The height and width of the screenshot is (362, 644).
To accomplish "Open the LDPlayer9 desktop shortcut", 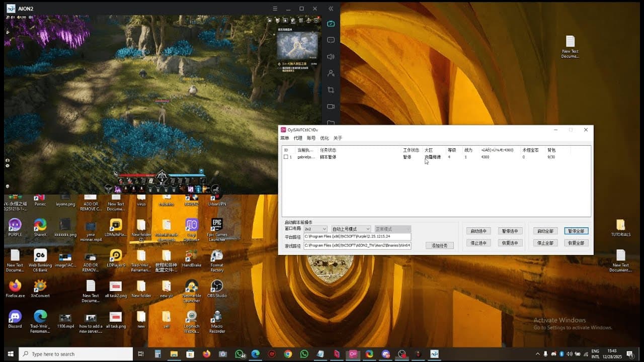I will (116, 258).
